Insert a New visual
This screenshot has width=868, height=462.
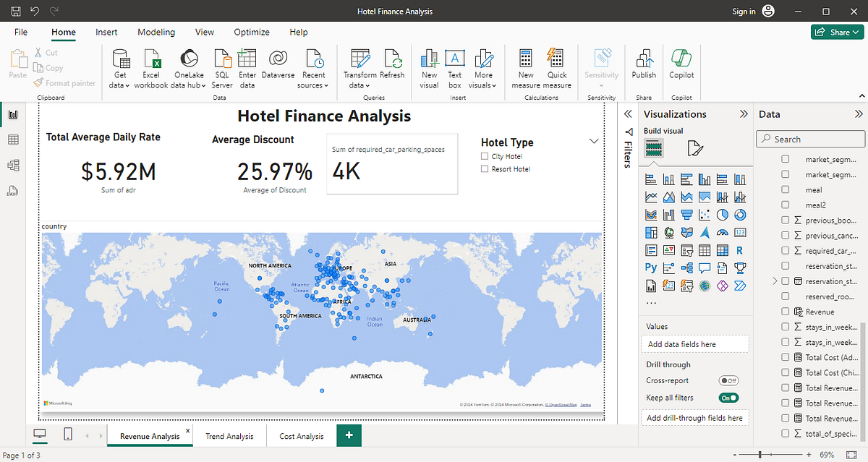click(x=429, y=69)
